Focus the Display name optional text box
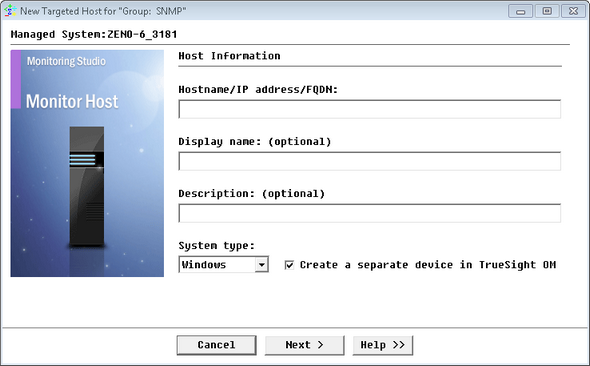 click(x=370, y=161)
